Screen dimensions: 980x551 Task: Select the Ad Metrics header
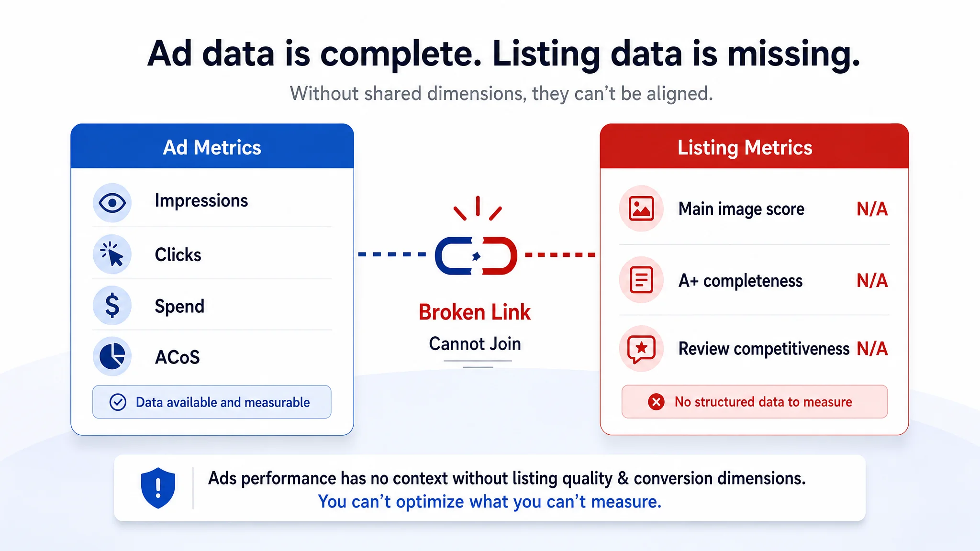point(212,146)
